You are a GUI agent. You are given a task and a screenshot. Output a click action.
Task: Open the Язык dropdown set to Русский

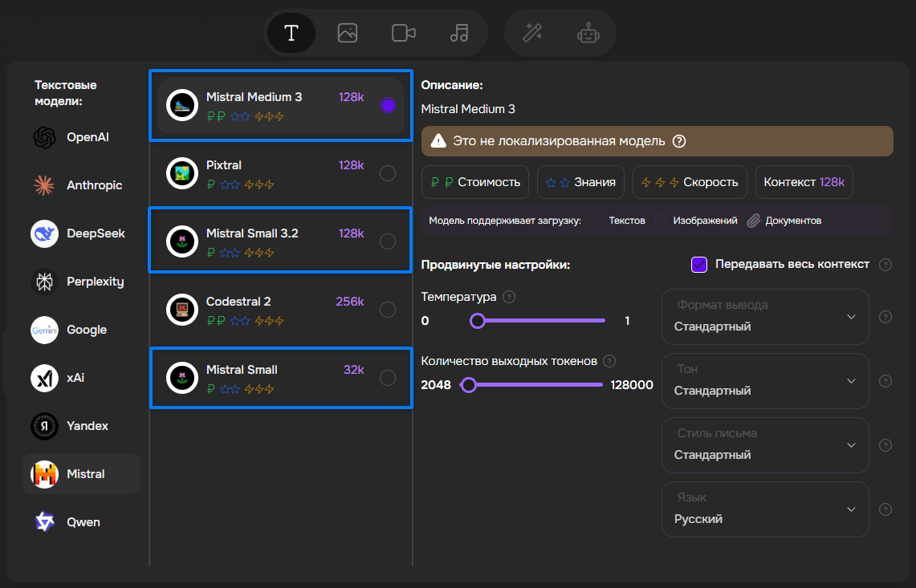(765, 509)
